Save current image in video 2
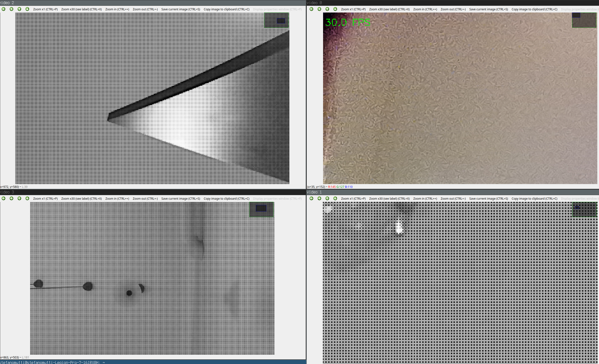 [x=181, y=9]
